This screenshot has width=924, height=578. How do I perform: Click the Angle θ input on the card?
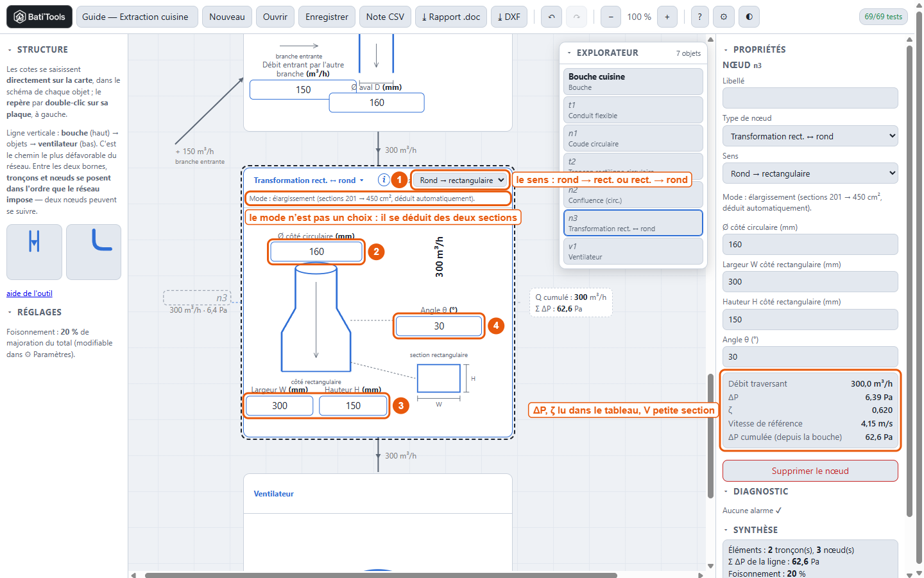(x=439, y=326)
